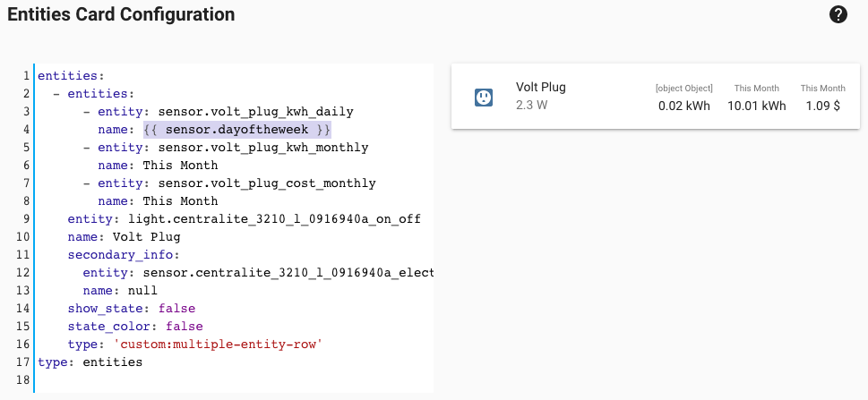868x400 pixels.
Task: Click the sensor.volt_plug_kwh_monthly entity line
Action: point(262,148)
